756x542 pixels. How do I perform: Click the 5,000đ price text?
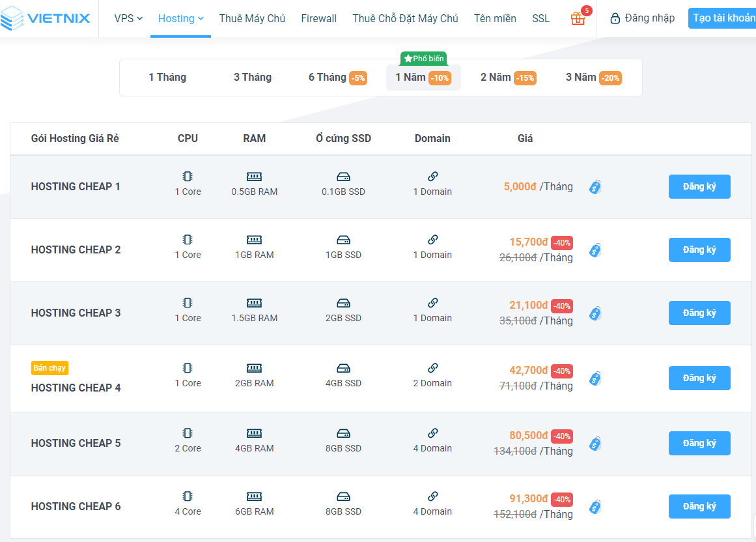click(520, 186)
